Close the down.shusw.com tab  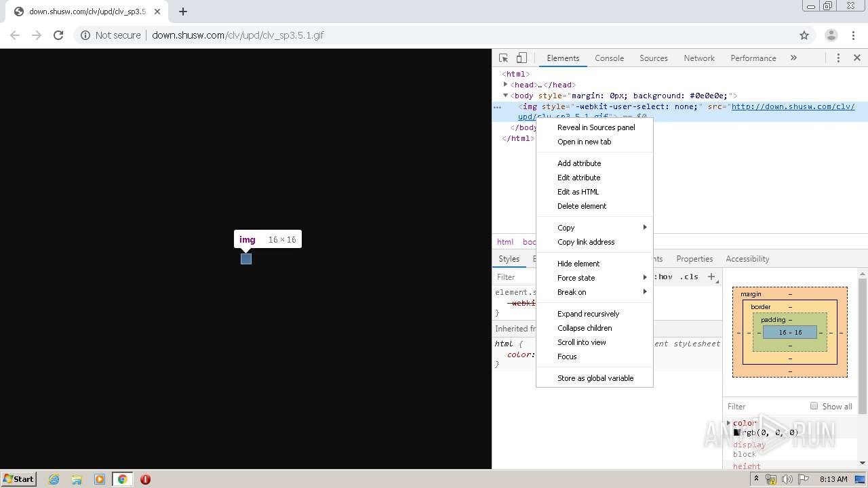pyautogui.click(x=157, y=12)
